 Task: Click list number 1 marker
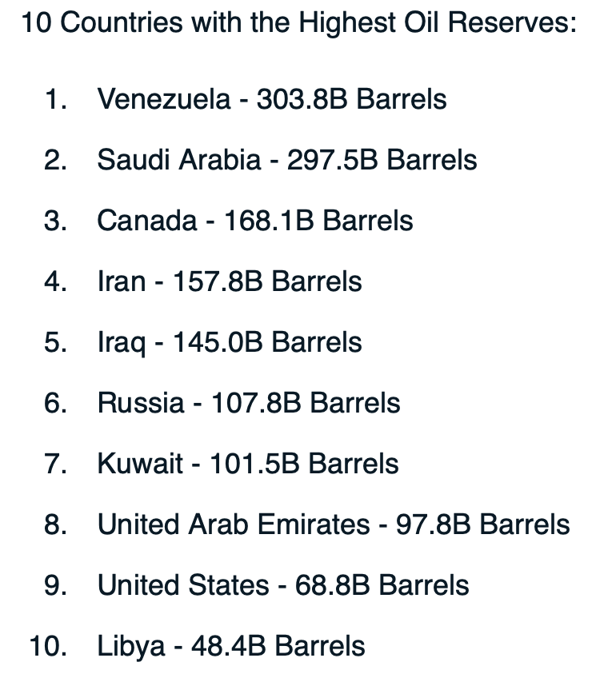(x=56, y=99)
